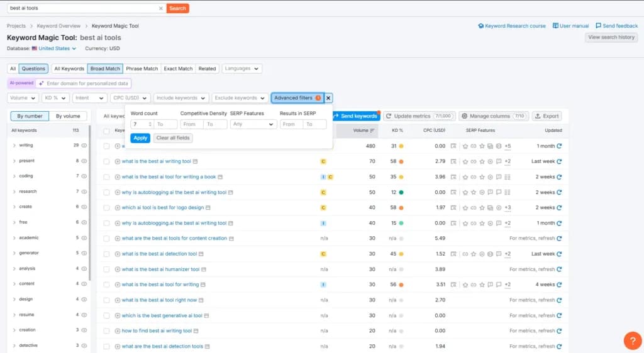Click the Word count 'From' field showing 7
644x353 pixels.
(142, 124)
